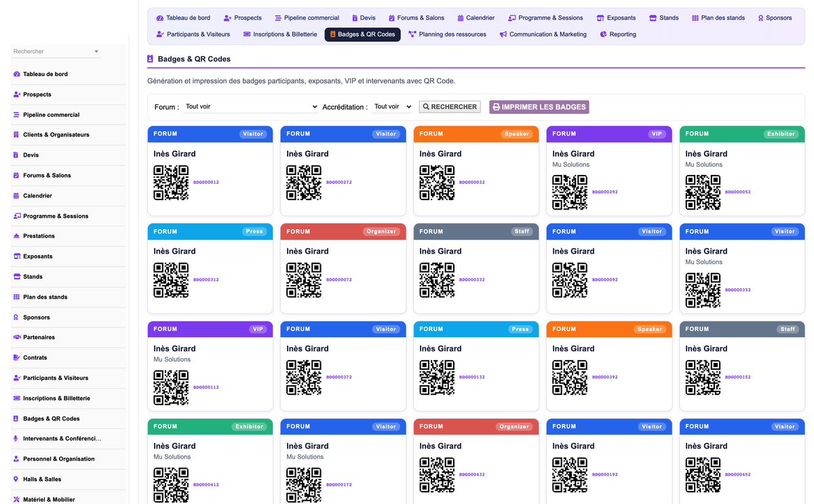Click badge ID text BDG000132
This screenshot has width=814, height=504.
point(472,377)
